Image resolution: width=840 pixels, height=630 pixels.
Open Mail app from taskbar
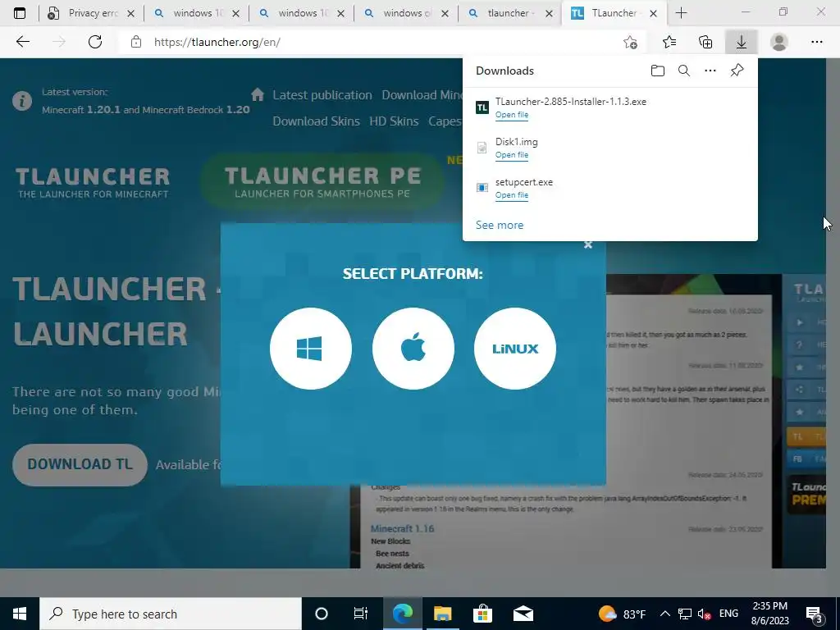coord(523,614)
